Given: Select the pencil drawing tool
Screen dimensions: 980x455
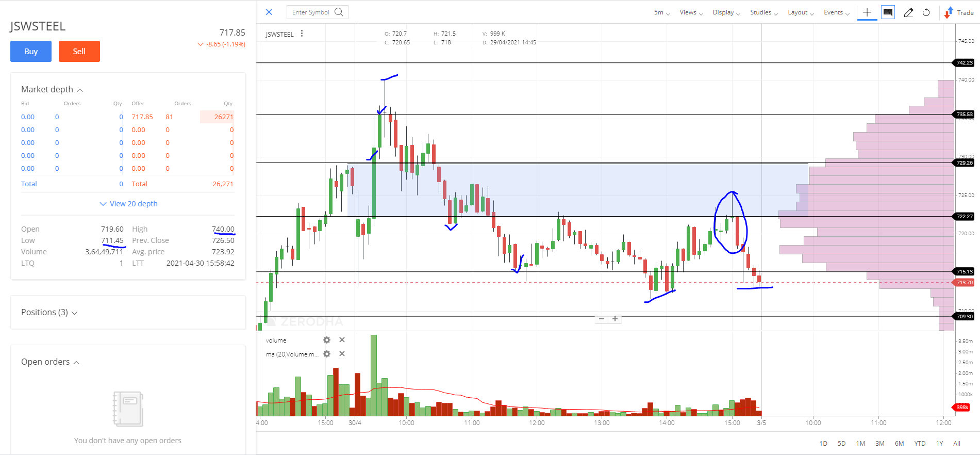Looking at the screenshot, I should click(908, 12).
